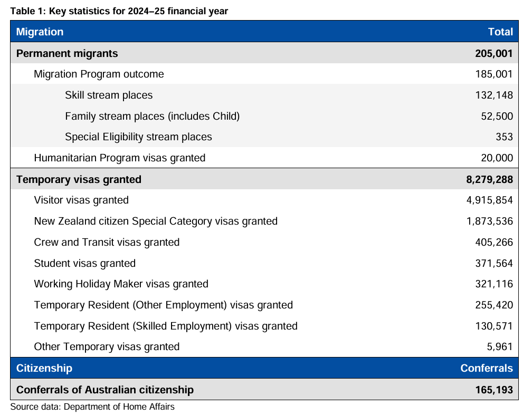This screenshot has height=416, width=532.
Task: Select the Family stream places value 52,500
Action: (497, 116)
